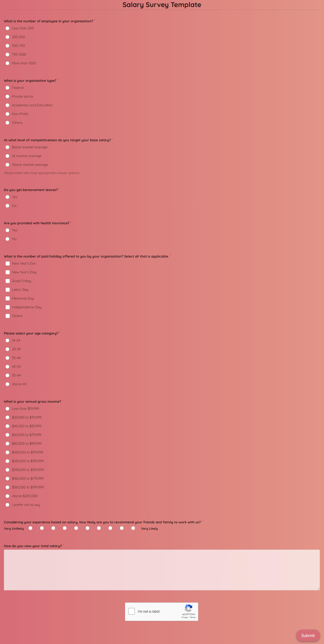Check the Good Friday holiday
The image size is (324, 644).
(x=8, y=281)
